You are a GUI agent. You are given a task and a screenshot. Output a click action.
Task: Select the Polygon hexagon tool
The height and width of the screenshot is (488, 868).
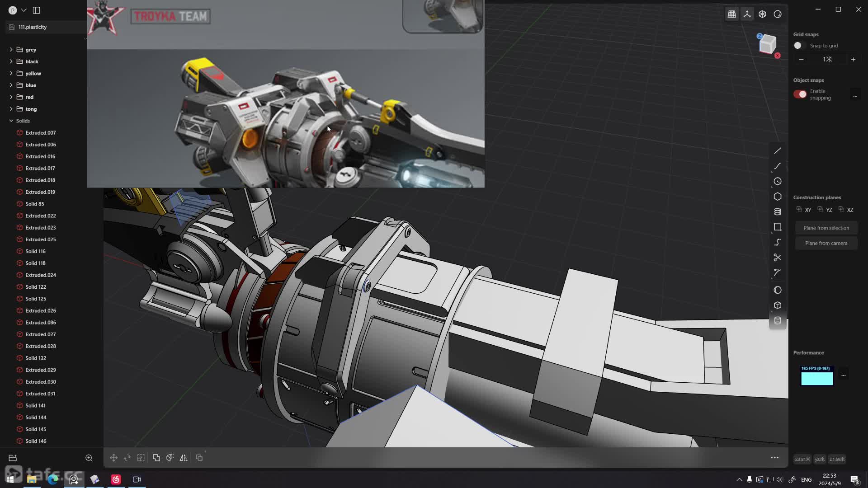pyautogui.click(x=777, y=197)
